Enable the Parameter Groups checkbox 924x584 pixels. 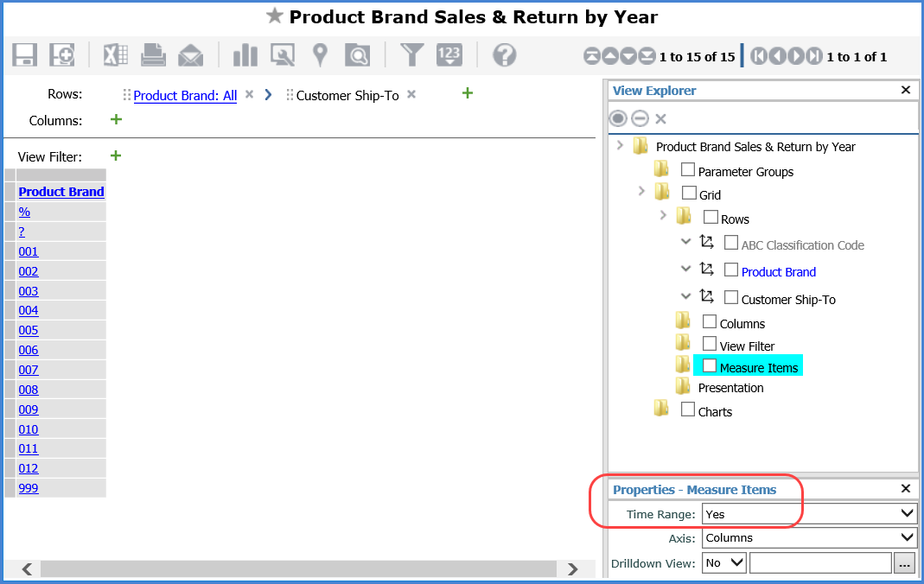[x=688, y=169]
